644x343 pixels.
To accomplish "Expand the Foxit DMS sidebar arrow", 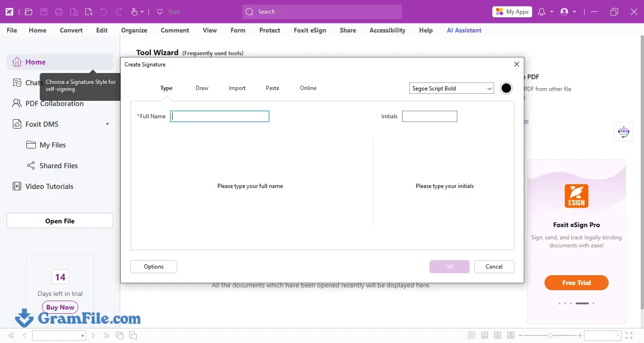I will (107, 124).
